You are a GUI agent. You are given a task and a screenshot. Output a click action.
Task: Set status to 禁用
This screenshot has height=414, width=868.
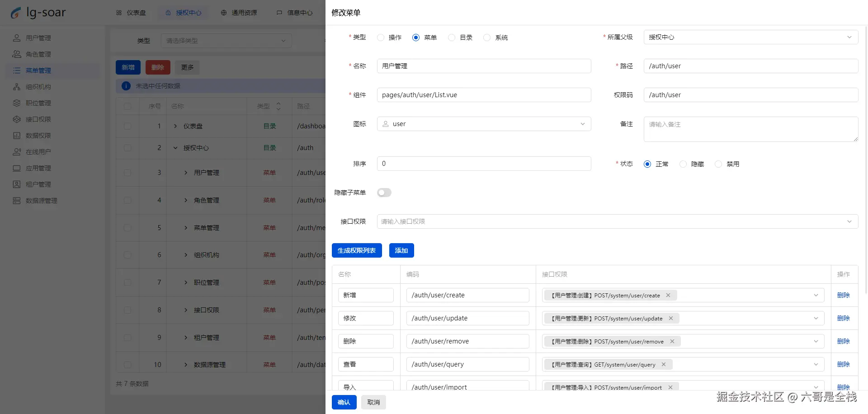718,164
